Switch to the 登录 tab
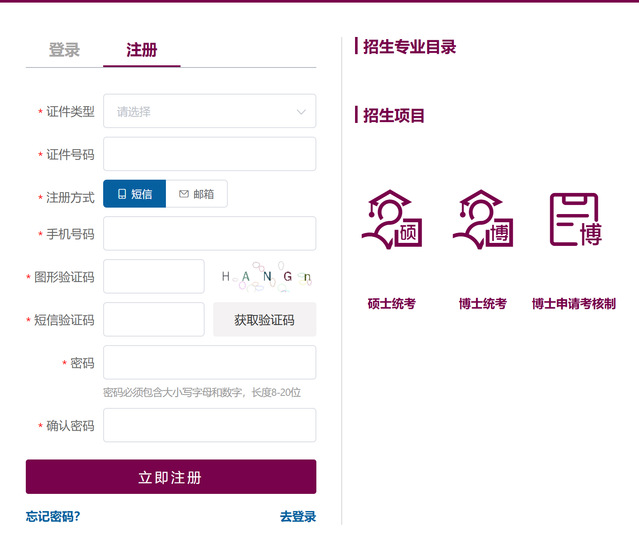639x536 pixels. (x=64, y=50)
